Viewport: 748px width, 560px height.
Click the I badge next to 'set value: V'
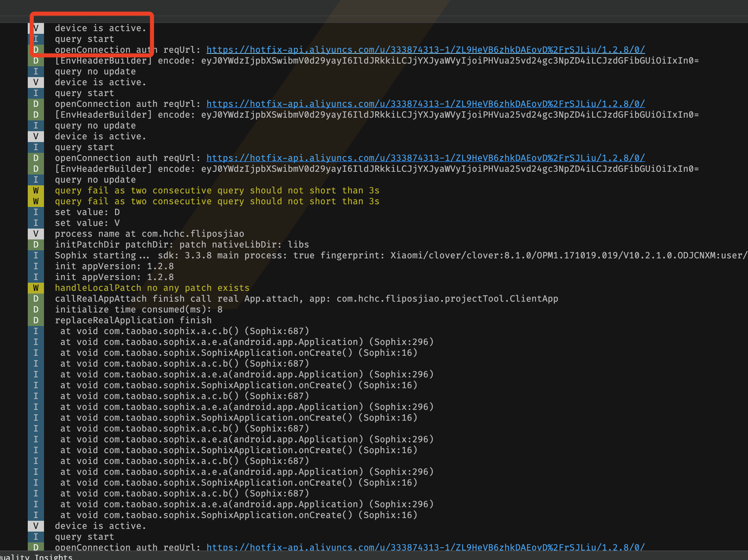coord(36,223)
